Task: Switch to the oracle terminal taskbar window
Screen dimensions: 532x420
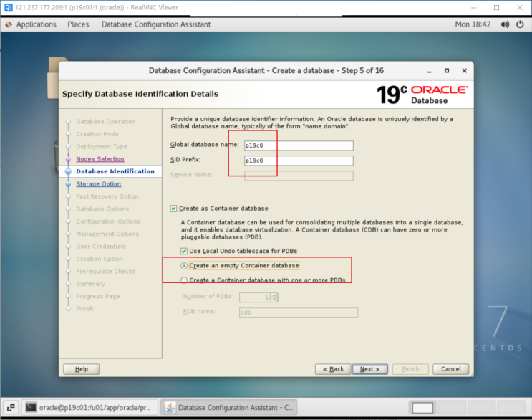Action: (90, 407)
